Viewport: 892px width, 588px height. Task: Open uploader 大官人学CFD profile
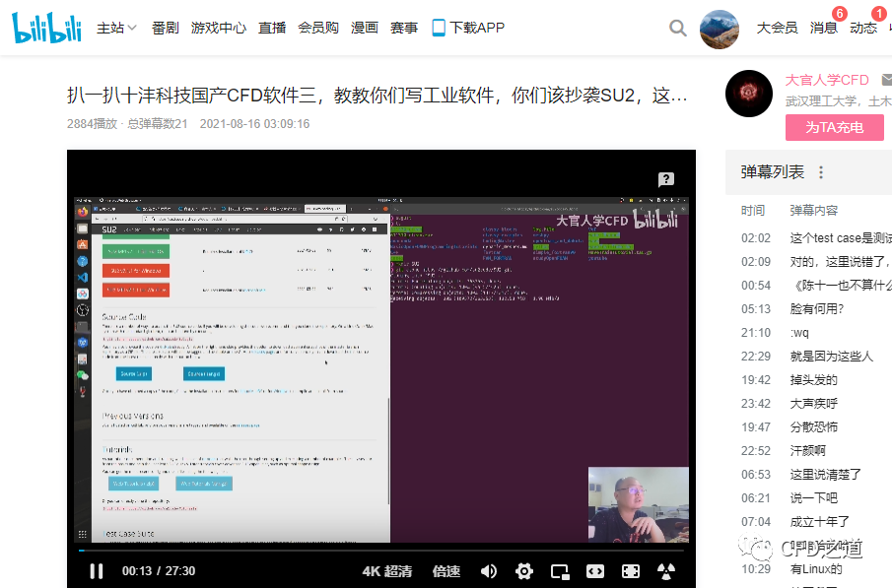click(827, 80)
